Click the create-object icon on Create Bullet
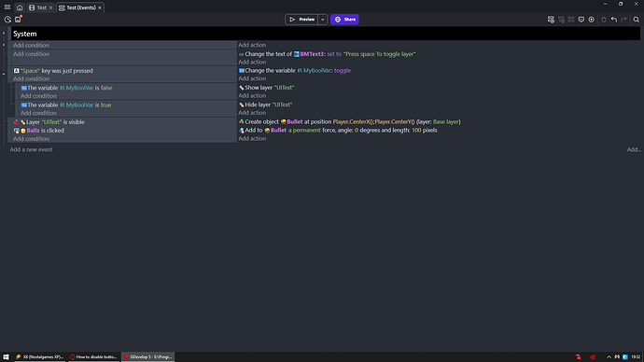The height and width of the screenshot is (362, 644). 242,122
